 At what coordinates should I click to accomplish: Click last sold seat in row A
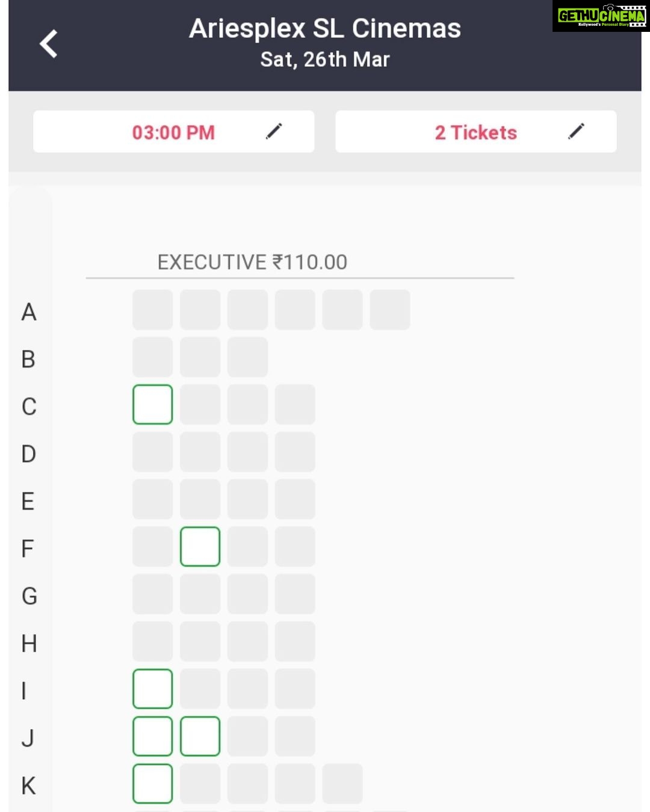point(390,310)
